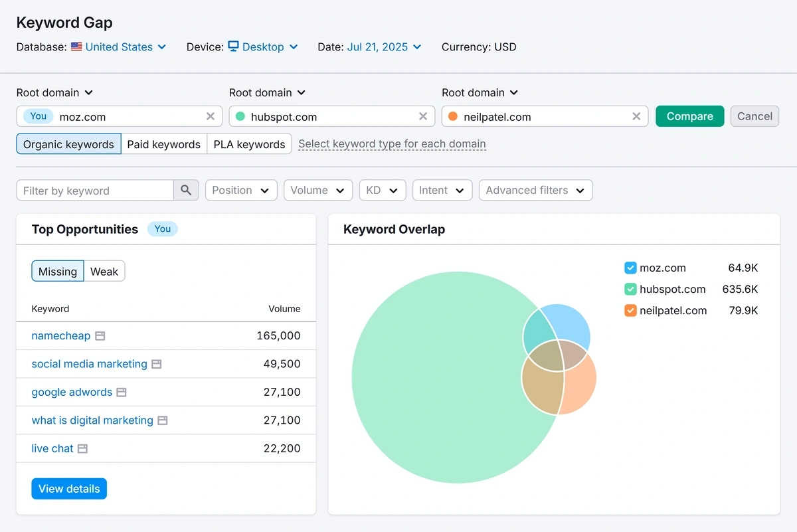Click the Cancel button

(754, 116)
